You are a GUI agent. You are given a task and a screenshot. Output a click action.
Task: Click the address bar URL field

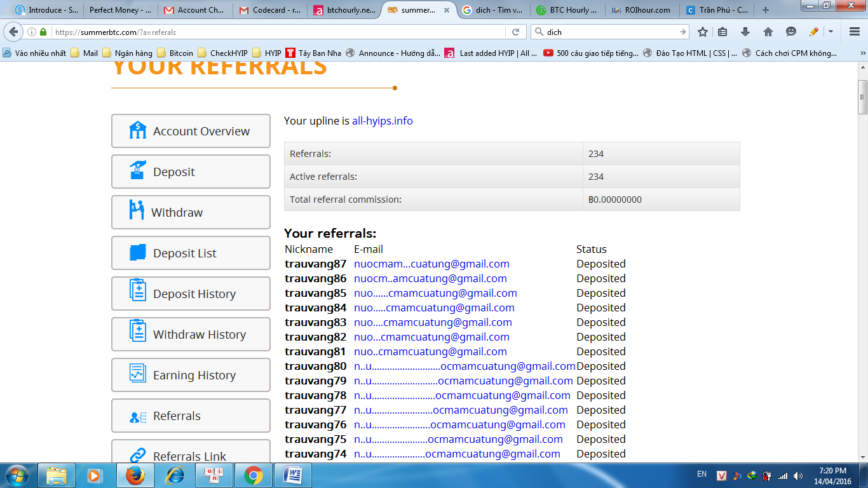point(280,32)
